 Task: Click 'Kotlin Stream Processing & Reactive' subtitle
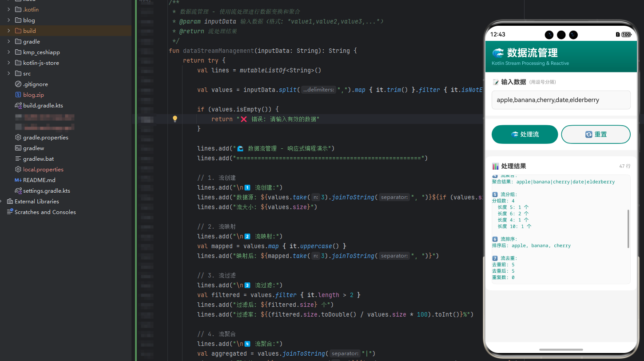pyautogui.click(x=530, y=63)
